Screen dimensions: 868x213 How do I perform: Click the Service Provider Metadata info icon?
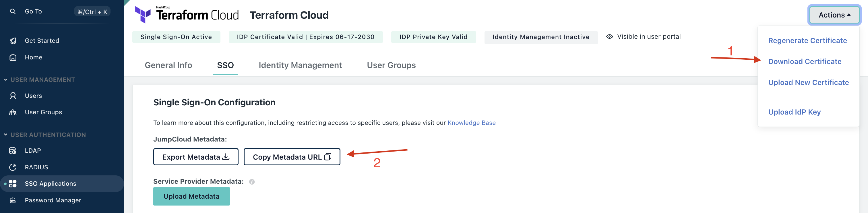coord(252,182)
